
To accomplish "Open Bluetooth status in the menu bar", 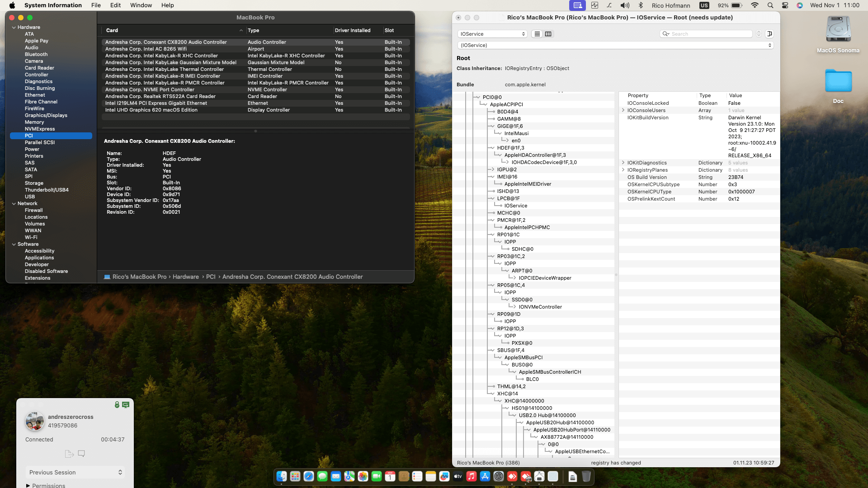I will pos(641,5).
